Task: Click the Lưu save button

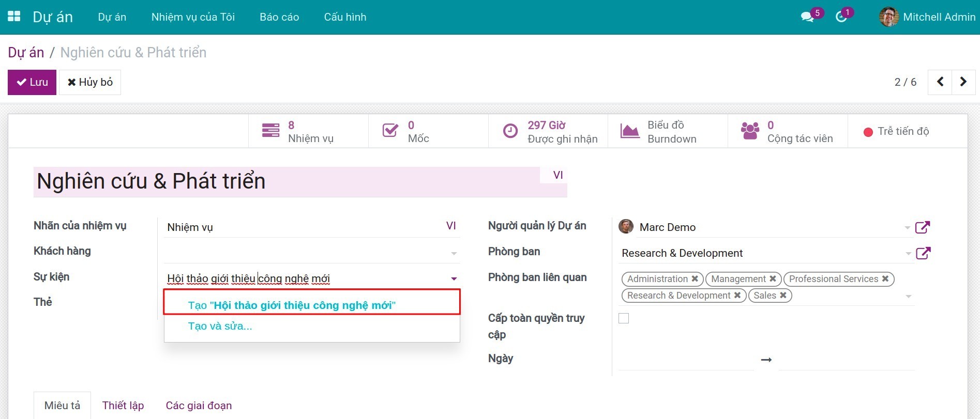Action: 32,82
